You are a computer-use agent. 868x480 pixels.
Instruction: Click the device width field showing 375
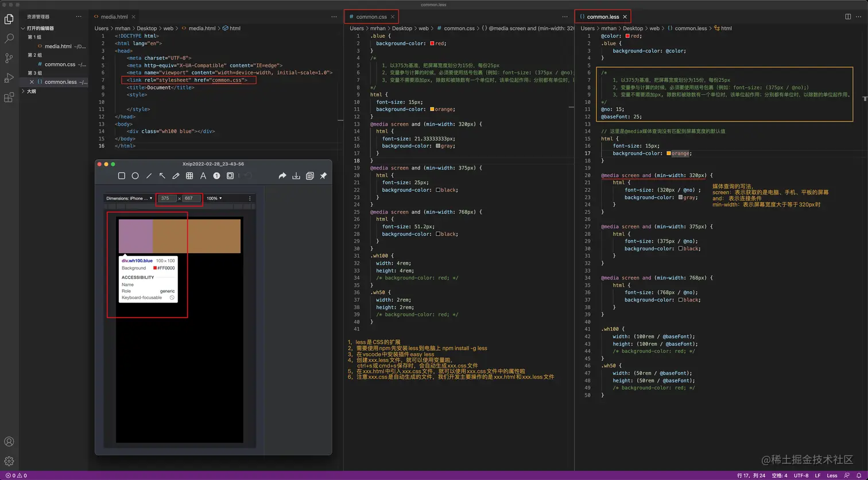pyautogui.click(x=166, y=198)
